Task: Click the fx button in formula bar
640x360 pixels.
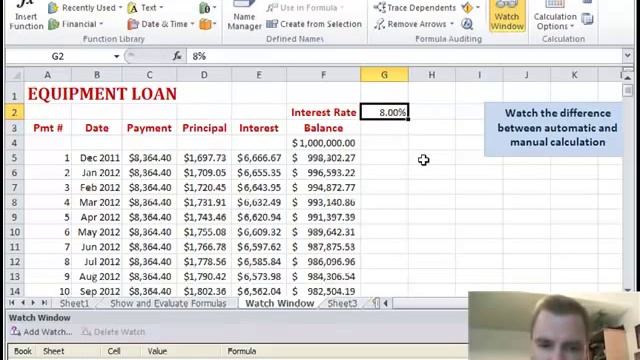Action: click(177, 56)
